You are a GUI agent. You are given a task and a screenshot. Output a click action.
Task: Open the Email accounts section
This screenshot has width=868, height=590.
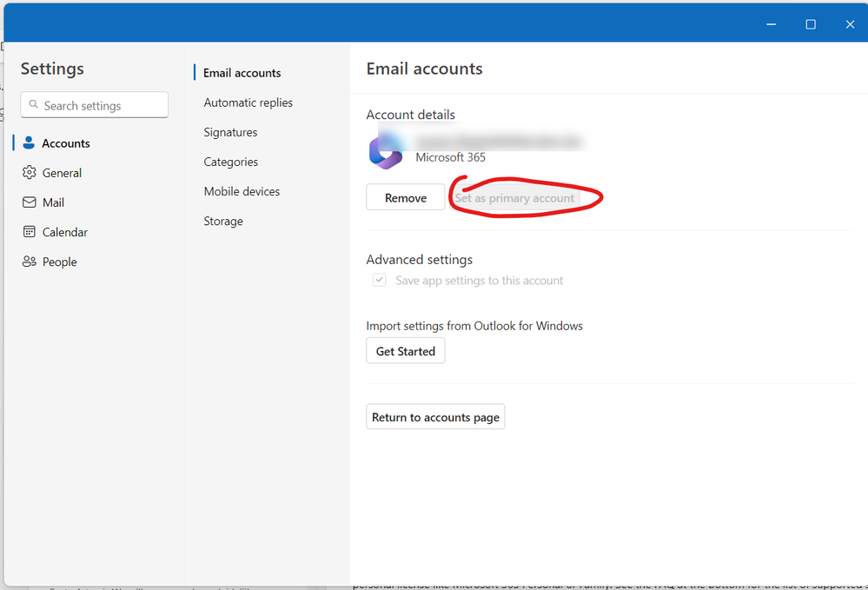tap(242, 73)
